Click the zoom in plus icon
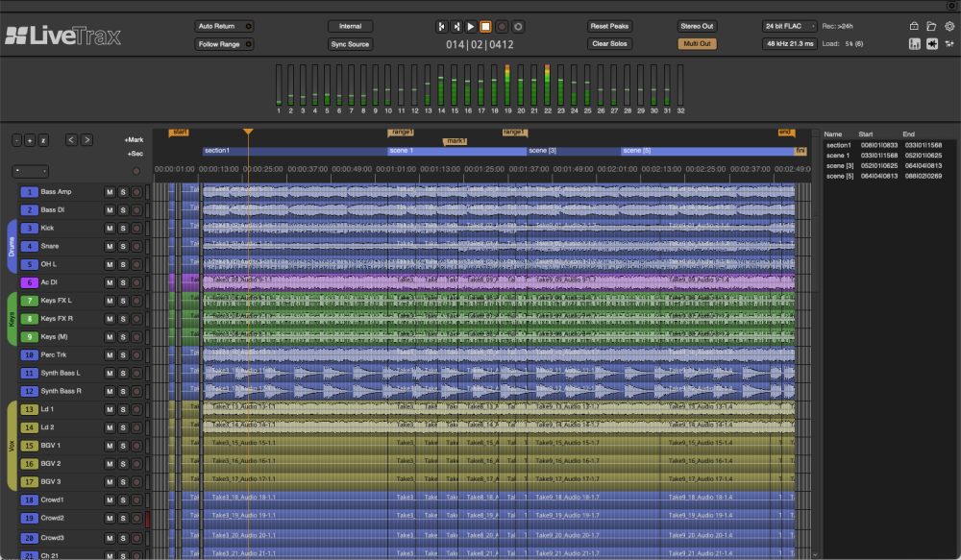Screen dimensions: 961x560 [30, 140]
